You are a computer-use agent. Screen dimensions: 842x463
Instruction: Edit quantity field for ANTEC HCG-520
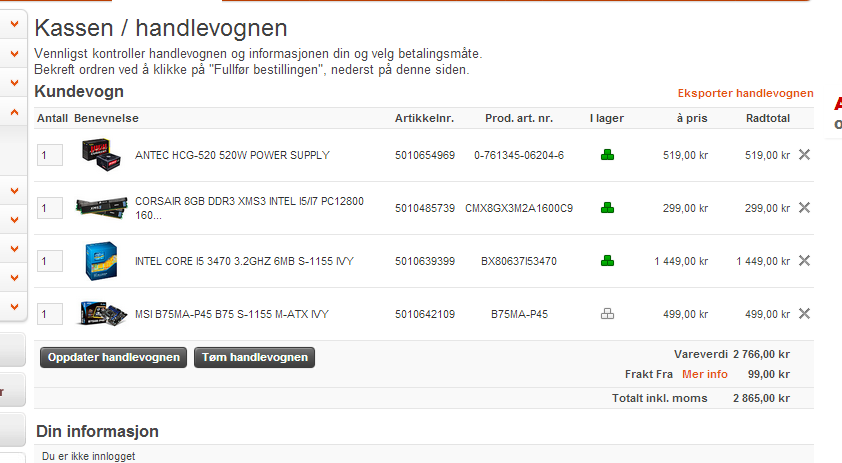[50, 155]
